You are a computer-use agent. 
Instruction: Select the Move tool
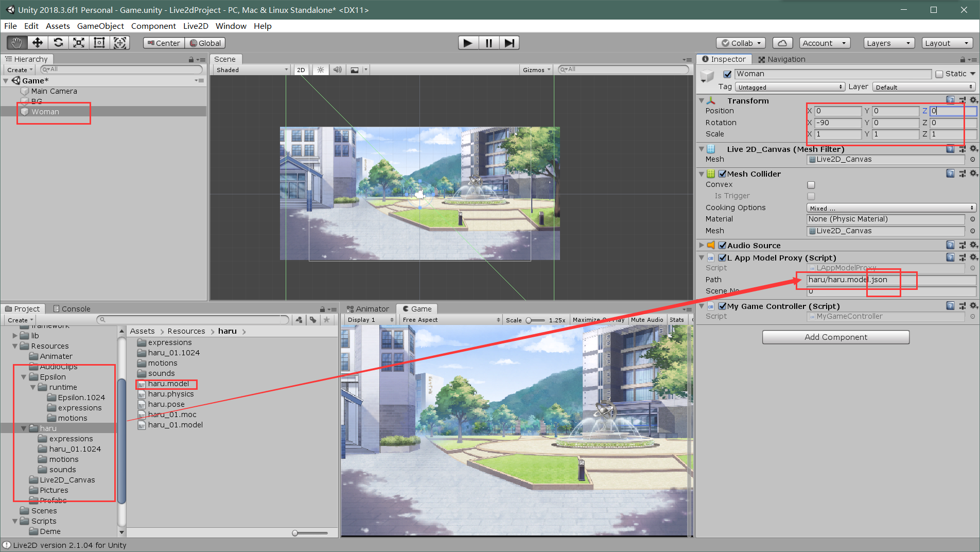point(38,43)
